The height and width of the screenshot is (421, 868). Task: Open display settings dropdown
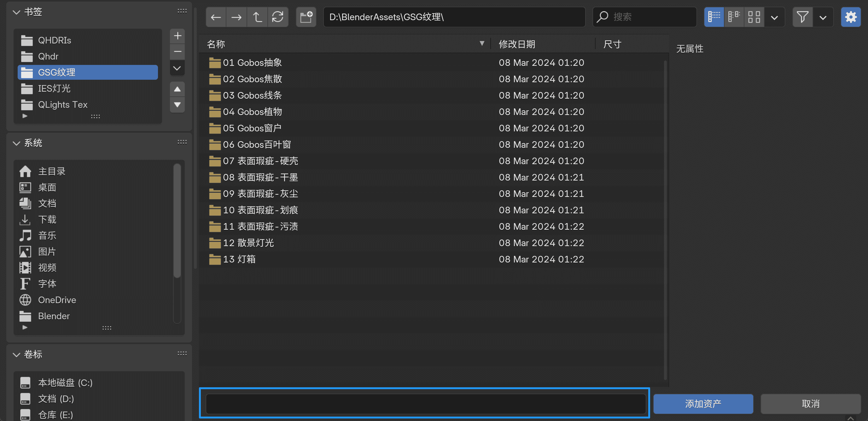pos(774,17)
